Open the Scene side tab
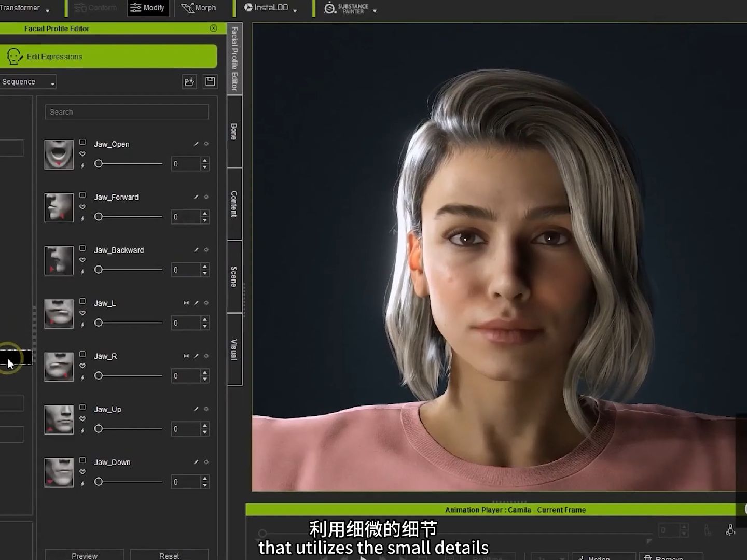Screen dimensions: 747x560 234,276
